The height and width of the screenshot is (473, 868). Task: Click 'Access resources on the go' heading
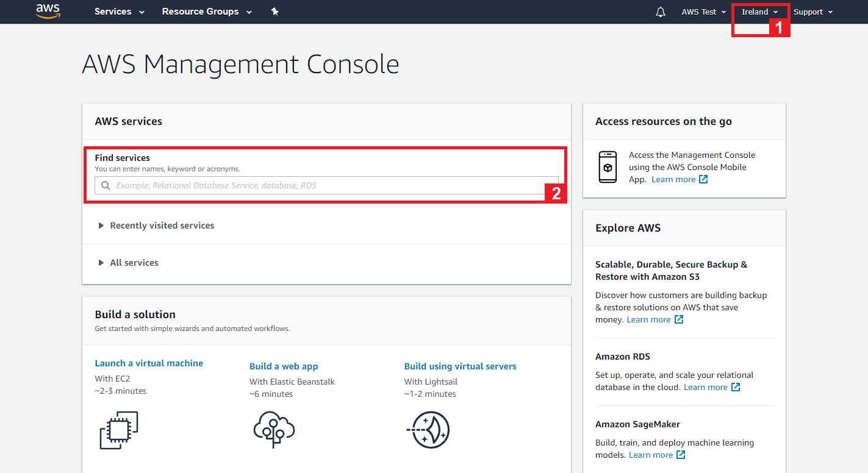(x=664, y=121)
